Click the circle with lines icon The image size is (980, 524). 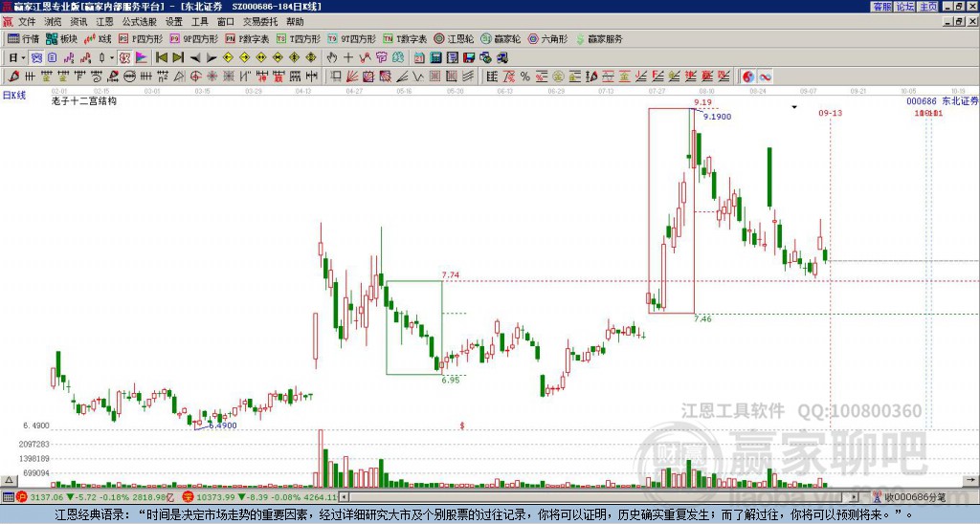[x=130, y=76]
